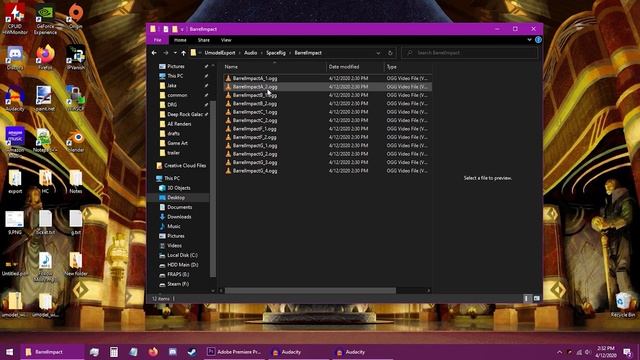Image resolution: width=640 pixels, height=360 pixels.
Task: Go forward with the Forward arrow
Action: (165, 53)
